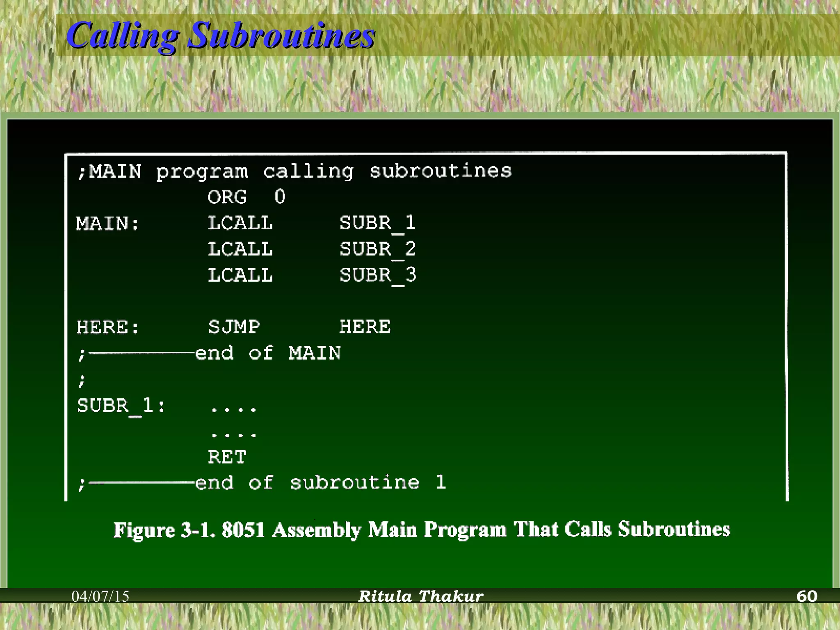Click the SUBR_3 operand text

coord(377,276)
